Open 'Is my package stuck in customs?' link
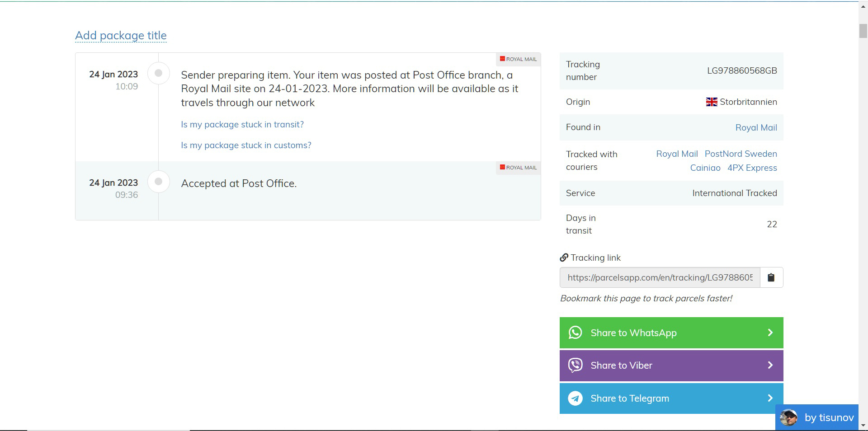 pos(246,145)
